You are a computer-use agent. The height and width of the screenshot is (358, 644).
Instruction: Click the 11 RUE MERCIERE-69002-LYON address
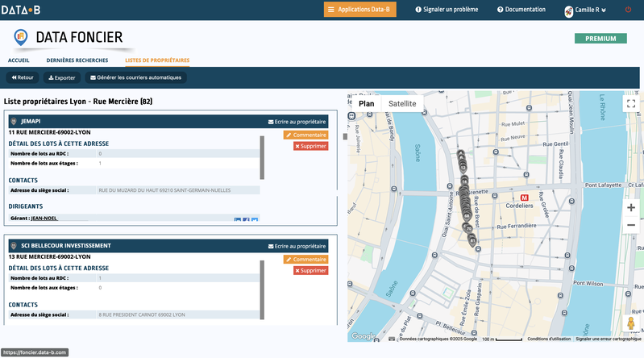coord(50,132)
